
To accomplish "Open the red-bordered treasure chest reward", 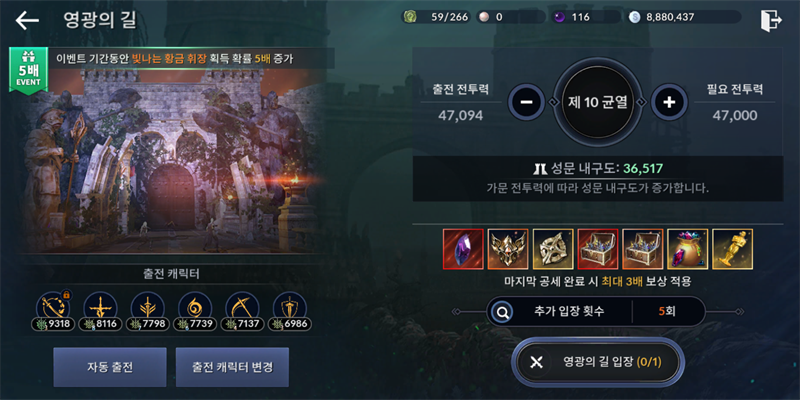I will coord(598,249).
